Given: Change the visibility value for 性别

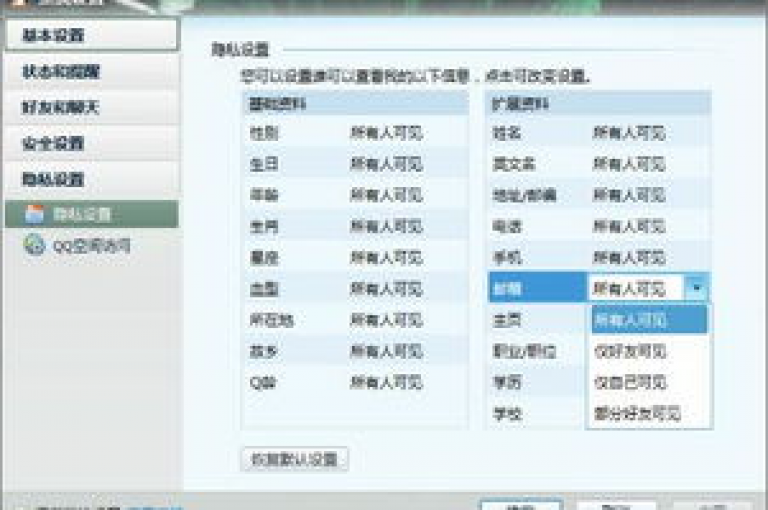Looking at the screenshot, I should coord(386,133).
